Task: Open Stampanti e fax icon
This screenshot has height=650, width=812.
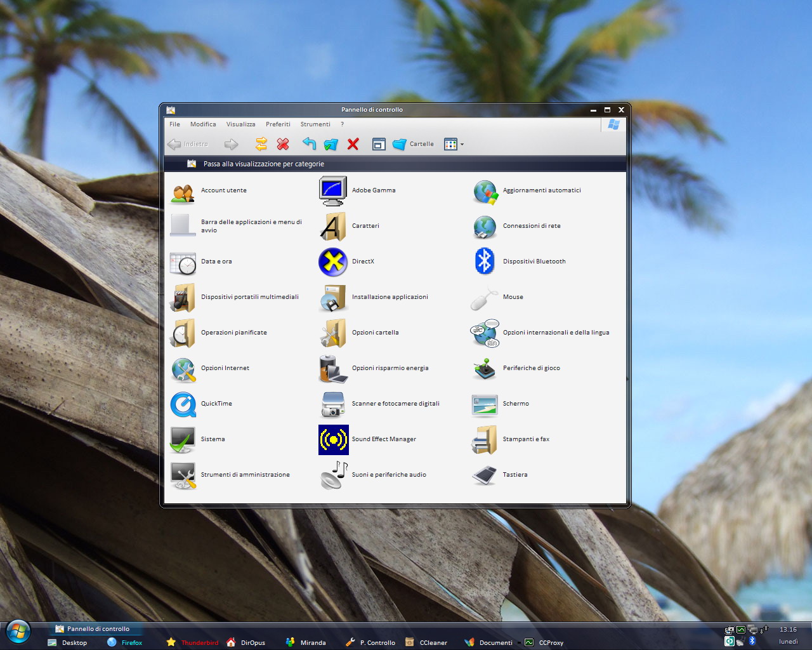Action: 485,439
